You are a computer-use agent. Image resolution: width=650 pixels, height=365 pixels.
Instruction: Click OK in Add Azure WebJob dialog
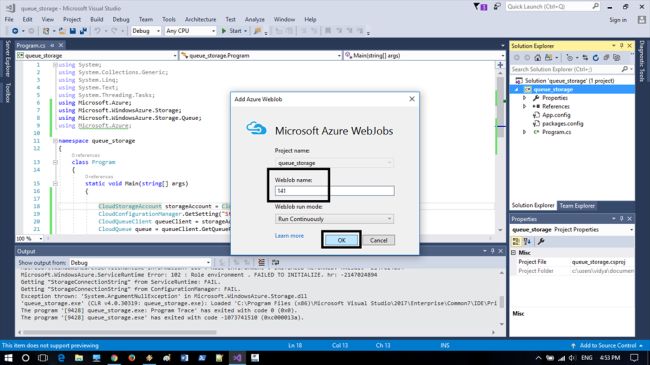click(x=341, y=240)
